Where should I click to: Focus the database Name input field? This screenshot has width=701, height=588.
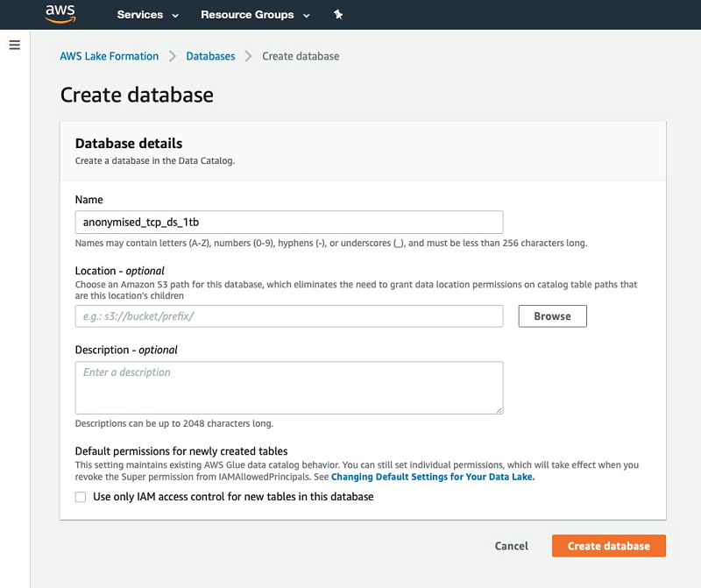click(289, 222)
